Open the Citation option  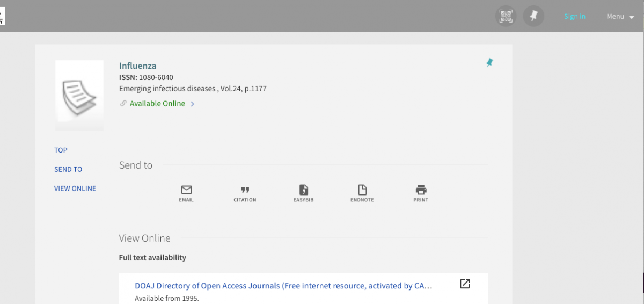point(245,193)
